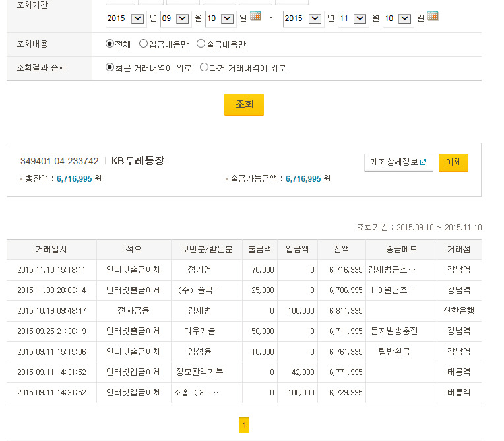Screen dimensions: 504x441
Task: Open the start date calendar picker icon
Action: tap(256, 17)
